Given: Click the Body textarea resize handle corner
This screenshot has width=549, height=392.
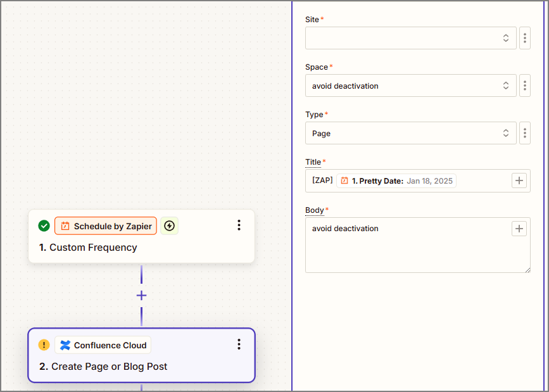Looking at the screenshot, I should point(527,270).
